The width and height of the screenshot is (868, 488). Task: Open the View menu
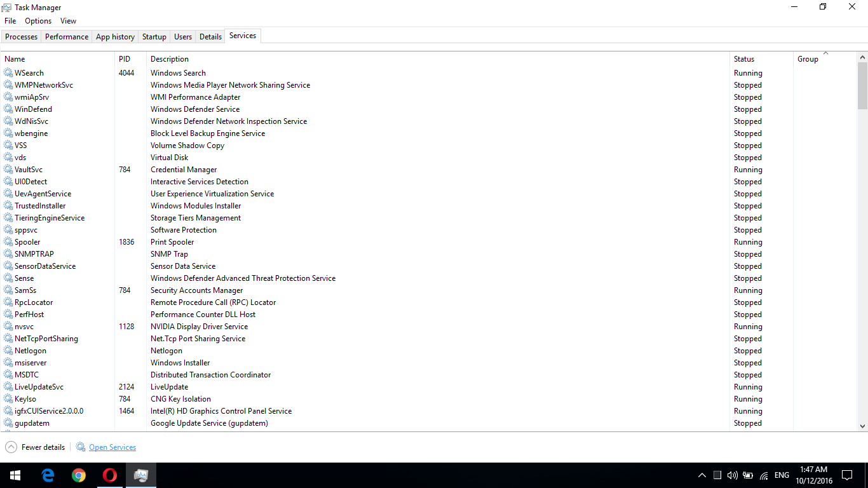pyautogui.click(x=69, y=21)
